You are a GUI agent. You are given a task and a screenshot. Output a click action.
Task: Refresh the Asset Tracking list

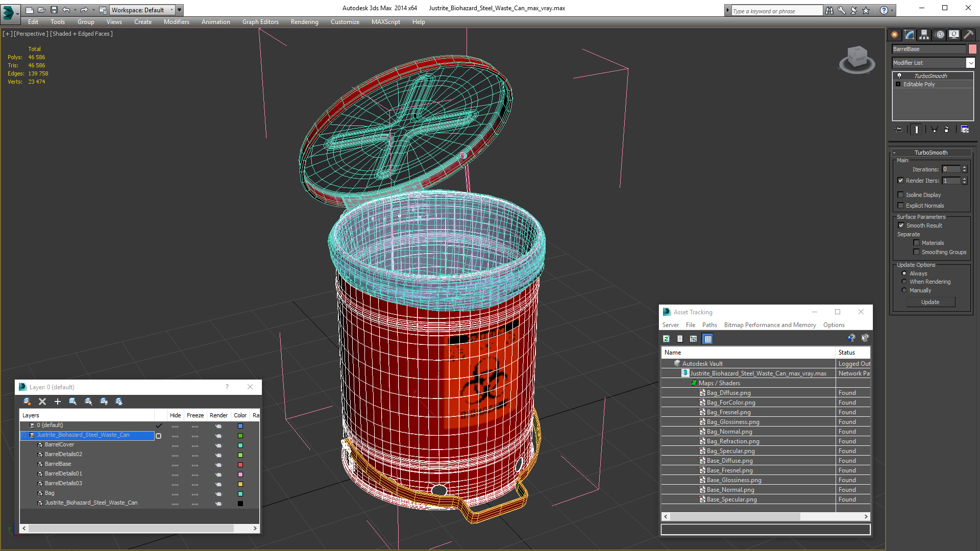[666, 339]
